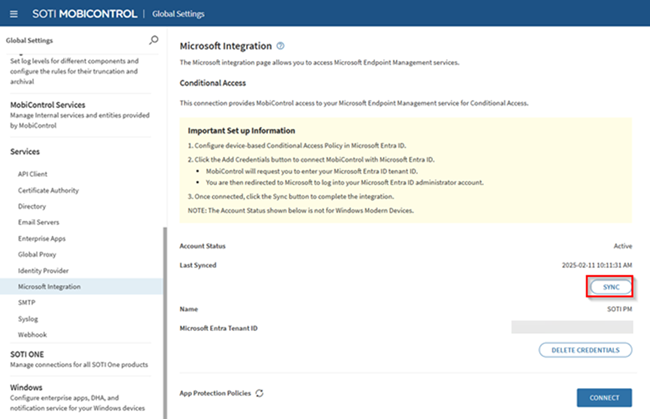
Task: Click the search icon in Global Settings
Action: click(154, 40)
